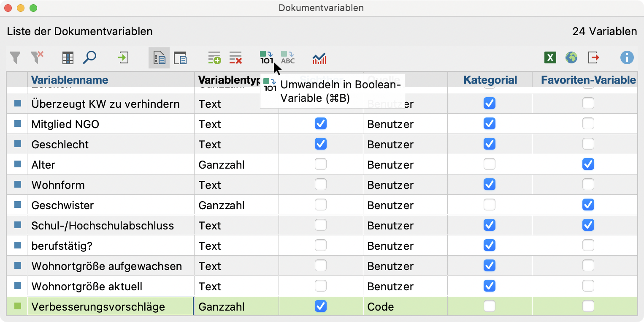Viewport: 644px width, 322px height.
Task: Select the Geschwister variable name
Action: point(62,205)
